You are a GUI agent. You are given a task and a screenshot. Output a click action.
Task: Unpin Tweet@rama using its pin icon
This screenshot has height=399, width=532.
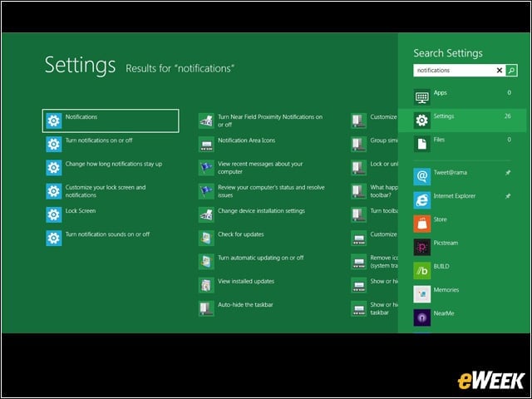click(508, 173)
